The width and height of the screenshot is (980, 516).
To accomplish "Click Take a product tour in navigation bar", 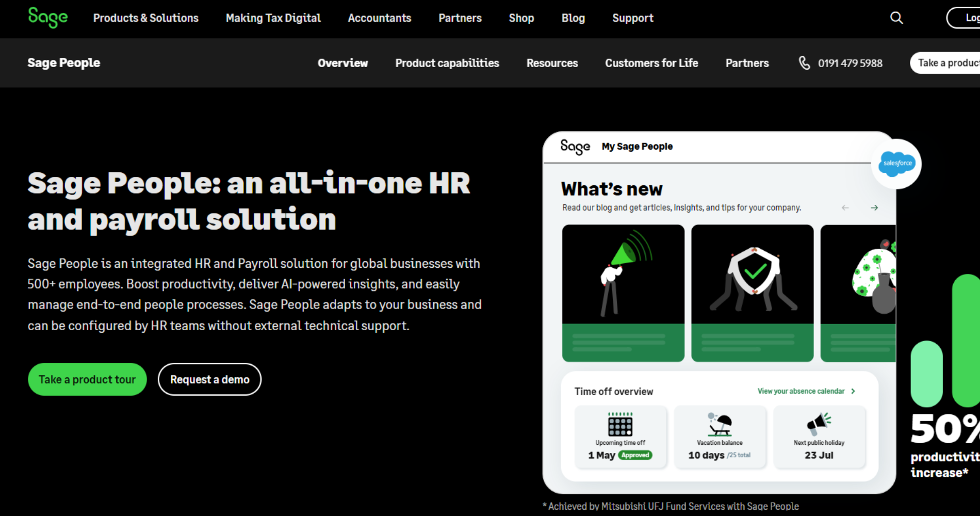I will [x=945, y=63].
